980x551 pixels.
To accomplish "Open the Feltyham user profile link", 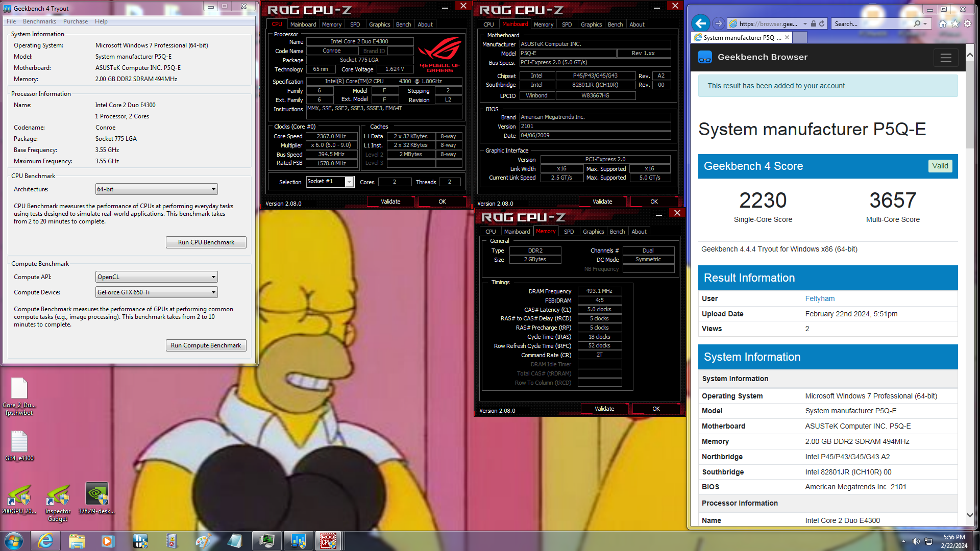I will point(820,299).
